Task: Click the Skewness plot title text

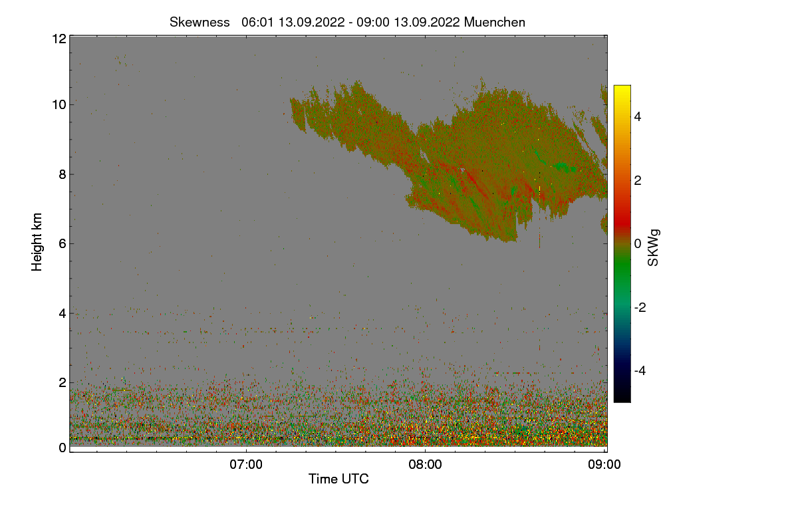Action: (347, 22)
